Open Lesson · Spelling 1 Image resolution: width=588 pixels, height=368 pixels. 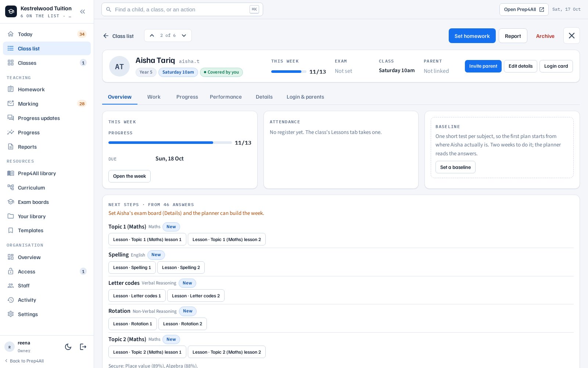pyautogui.click(x=132, y=268)
